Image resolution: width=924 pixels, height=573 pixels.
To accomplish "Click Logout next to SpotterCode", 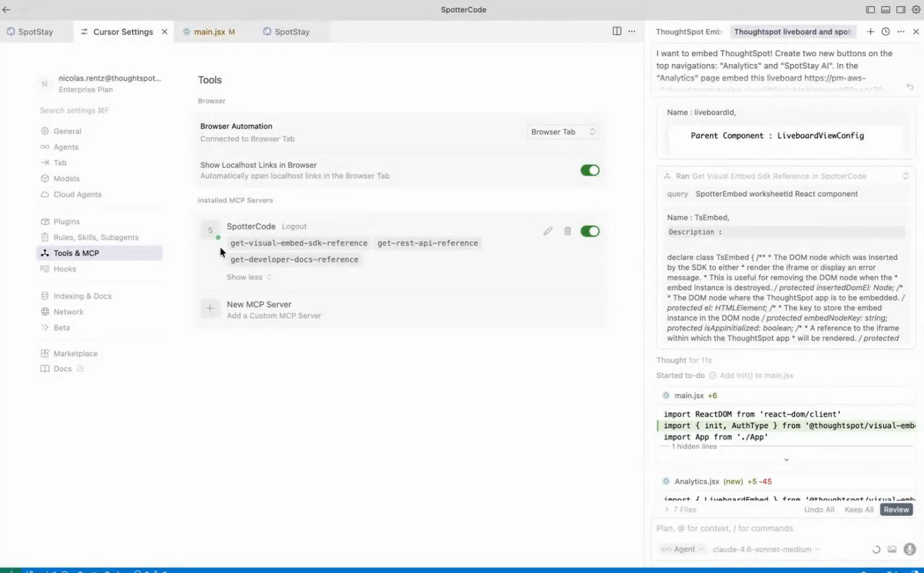I will coord(294,227).
